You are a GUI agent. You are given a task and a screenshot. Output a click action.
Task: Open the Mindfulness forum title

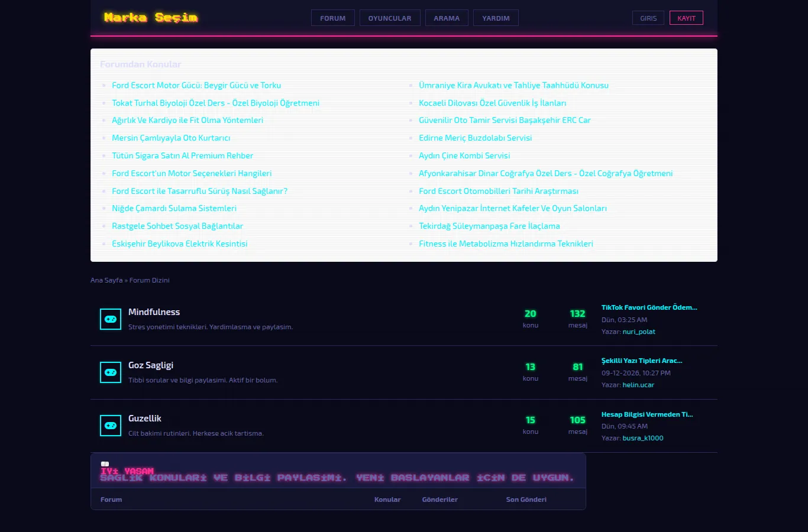(x=154, y=312)
